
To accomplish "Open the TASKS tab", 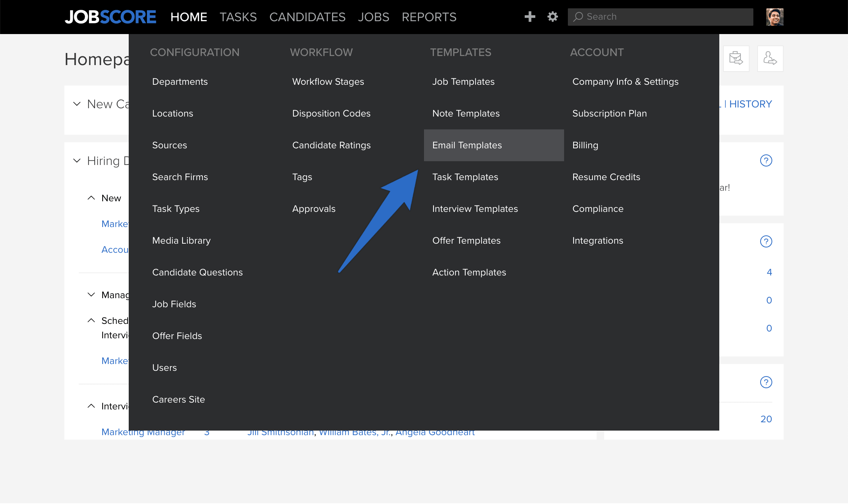I will pos(238,17).
